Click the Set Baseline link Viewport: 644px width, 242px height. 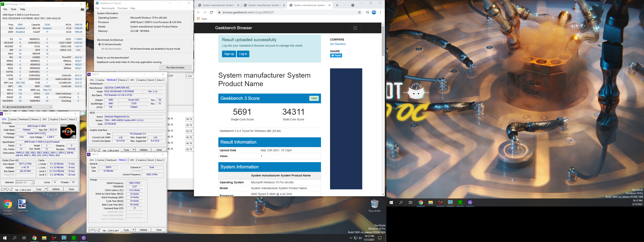[338, 44]
